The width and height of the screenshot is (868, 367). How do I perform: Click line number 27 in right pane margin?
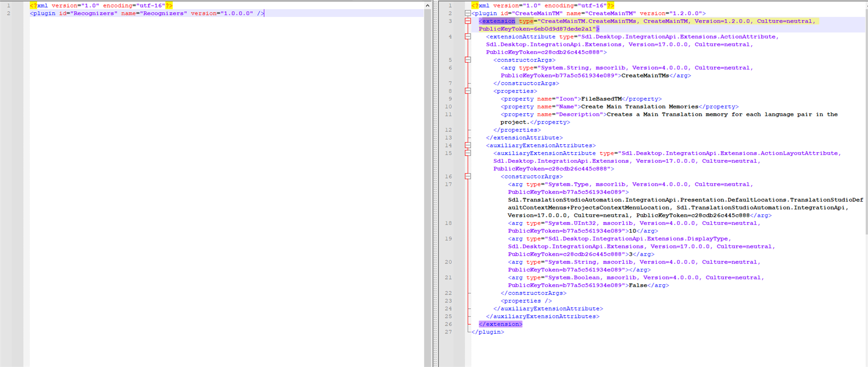(x=448, y=332)
